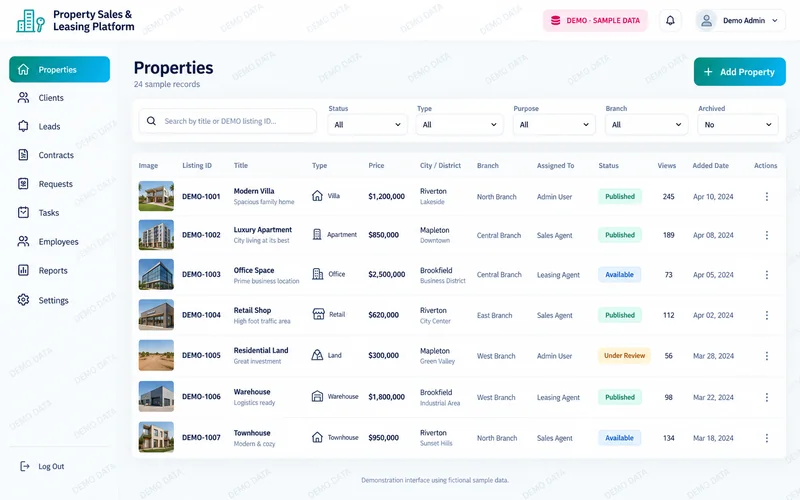Click the DEMO - SAMPLE DATA badge
800x500 pixels.
tap(595, 20)
